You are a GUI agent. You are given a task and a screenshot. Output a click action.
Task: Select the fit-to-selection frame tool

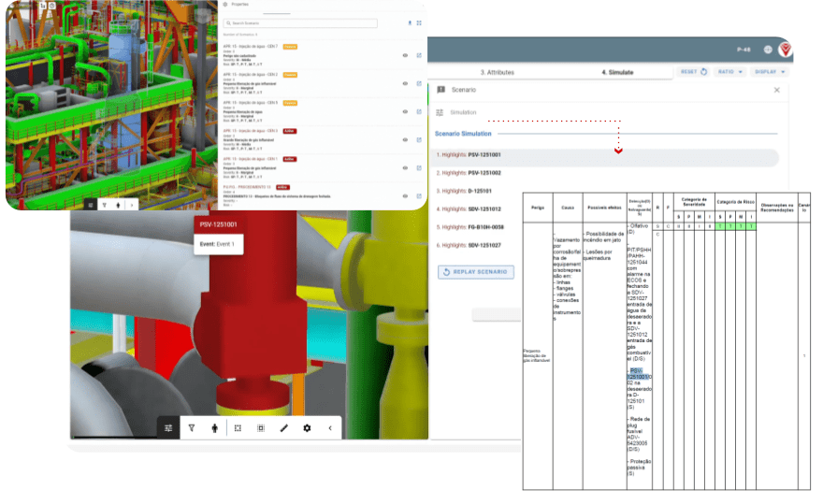261,428
